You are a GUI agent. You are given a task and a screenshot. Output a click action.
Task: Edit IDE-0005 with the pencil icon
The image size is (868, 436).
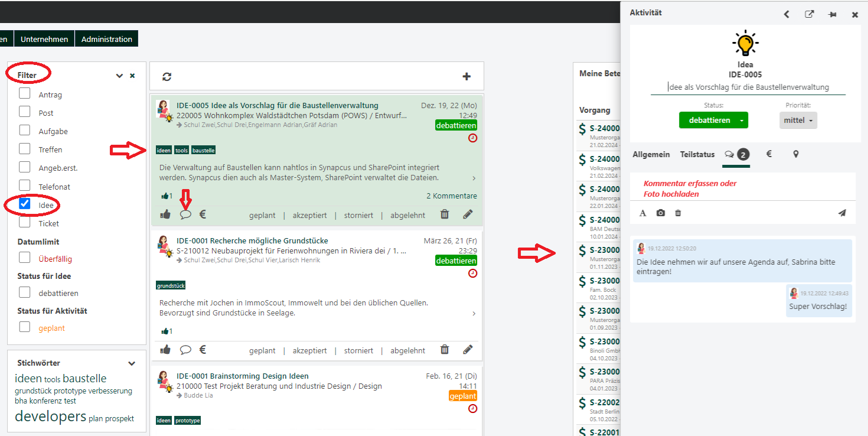[x=468, y=214]
